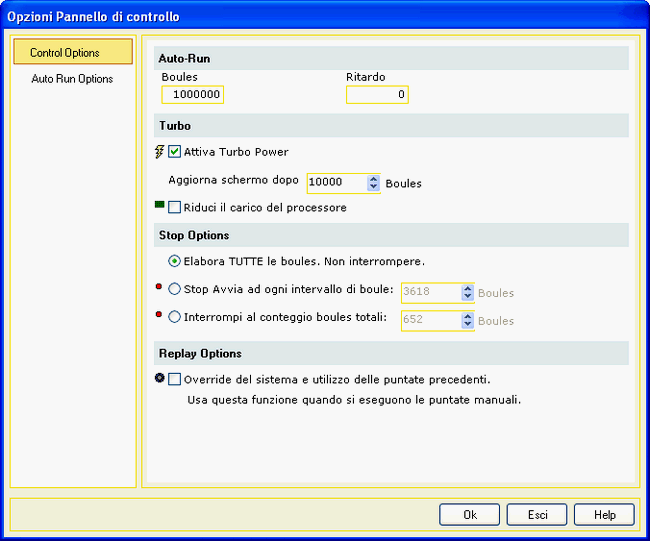The height and width of the screenshot is (541, 650).
Task: Choose Stop Avvia ad ogni intervallo radio
Action: point(175,291)
